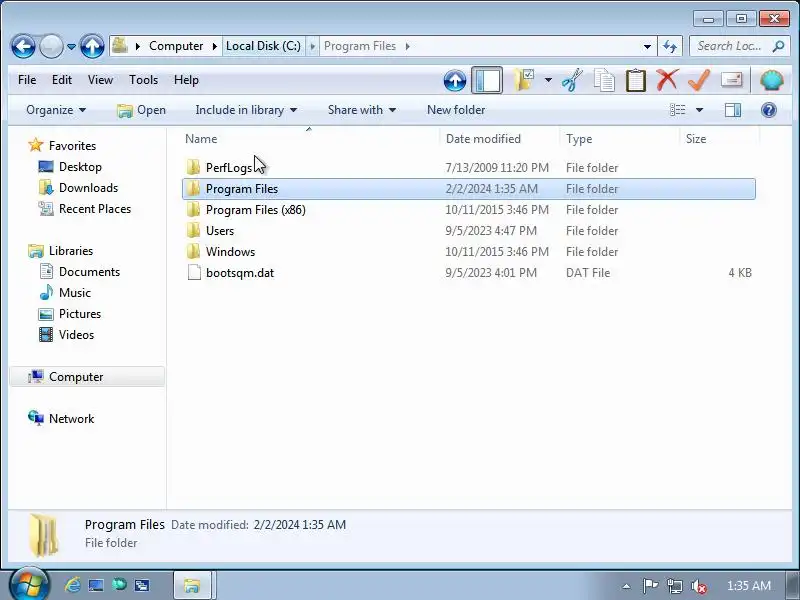Show hidden tray icons arrow
The height and width of the screenshot is (600, 800).
[626, 586]
